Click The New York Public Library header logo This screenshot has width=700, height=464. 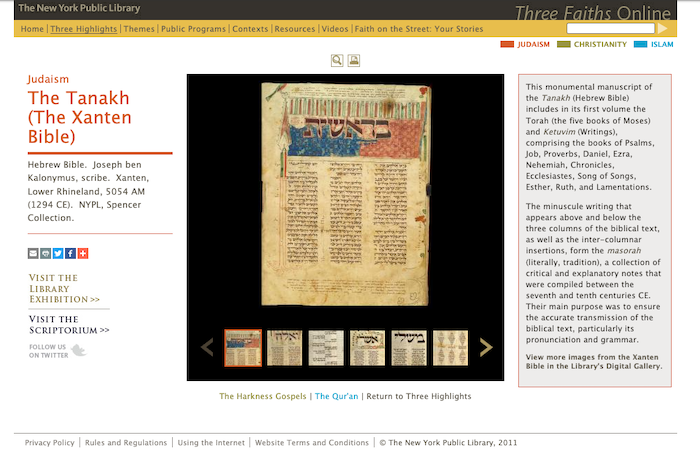click(x=79, y=8)
